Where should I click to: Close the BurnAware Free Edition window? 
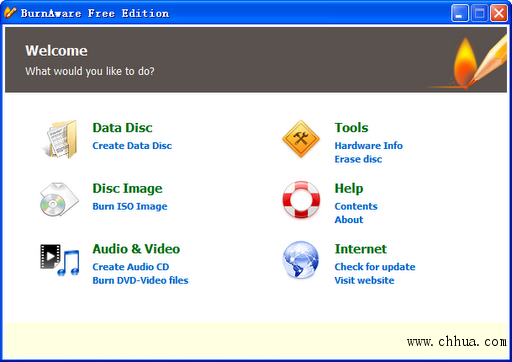point(499,13)
